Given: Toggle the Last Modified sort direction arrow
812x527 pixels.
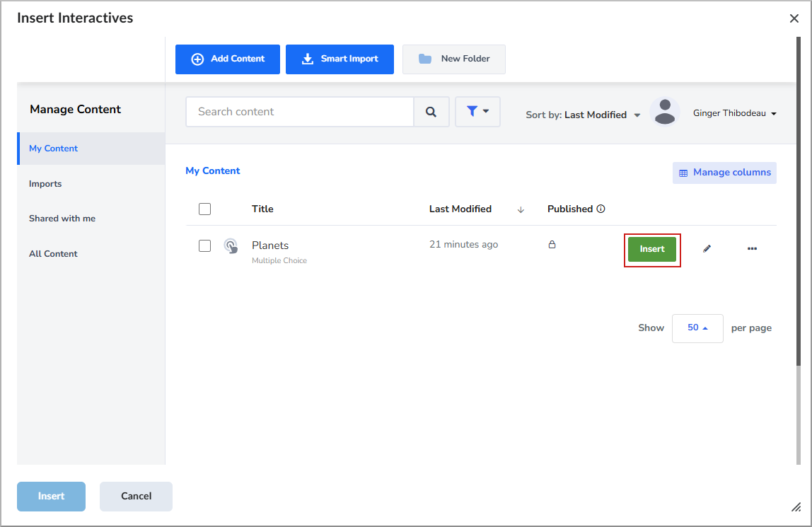Looking at the screenshot, I should (x=521, y=209).
